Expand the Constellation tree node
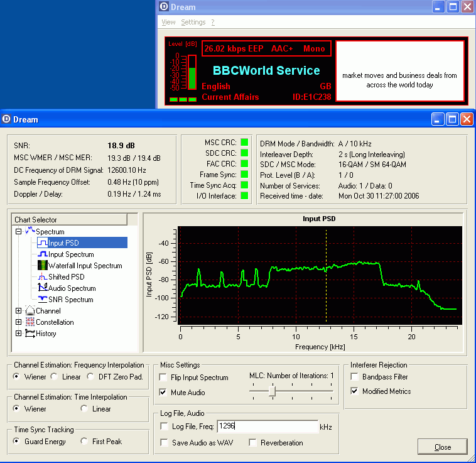The height and width of the screenshot is (463, 476). 18,322
